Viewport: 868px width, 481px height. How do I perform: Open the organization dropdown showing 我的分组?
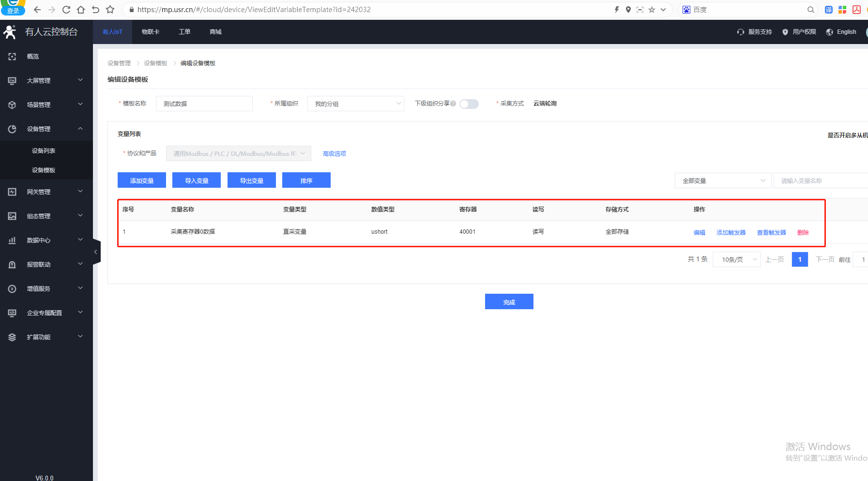click(x=355, y=104)
